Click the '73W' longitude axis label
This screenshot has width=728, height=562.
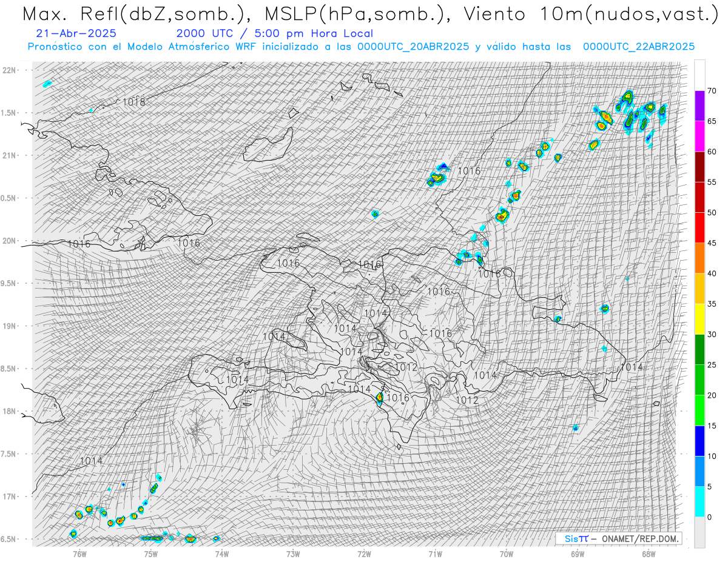[x=293, y=554]
